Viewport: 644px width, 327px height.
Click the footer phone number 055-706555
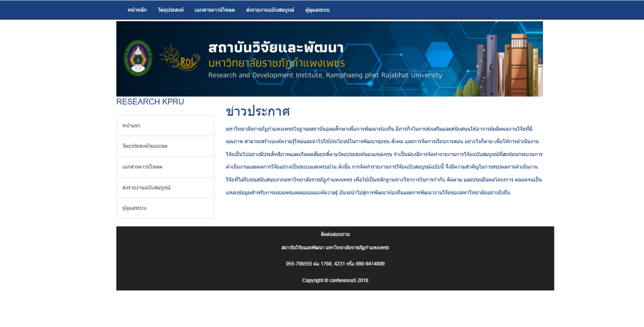[335, 264]
